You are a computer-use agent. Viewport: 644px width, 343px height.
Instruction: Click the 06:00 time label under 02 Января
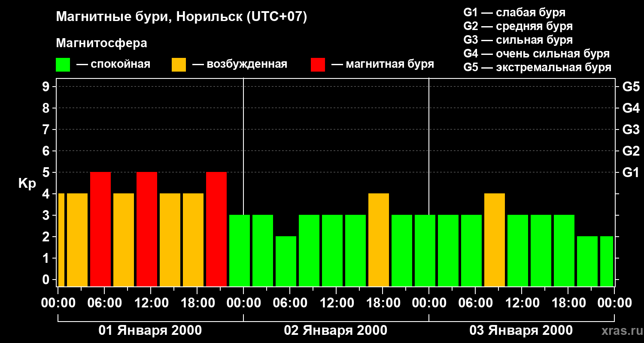[x=290, y=303]
